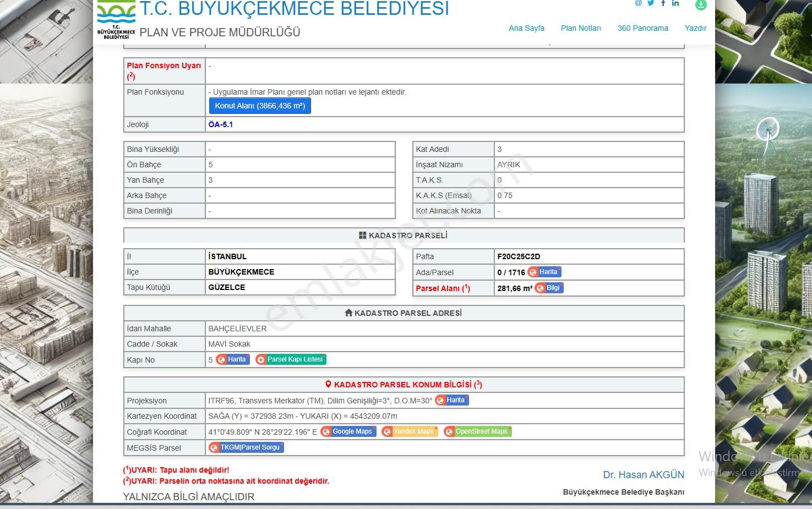Click the pin icon beside KADASTRO PARSEL KONUM BİLGİSİ
Screen dimensions: 812x509
[x=328, y=384]
